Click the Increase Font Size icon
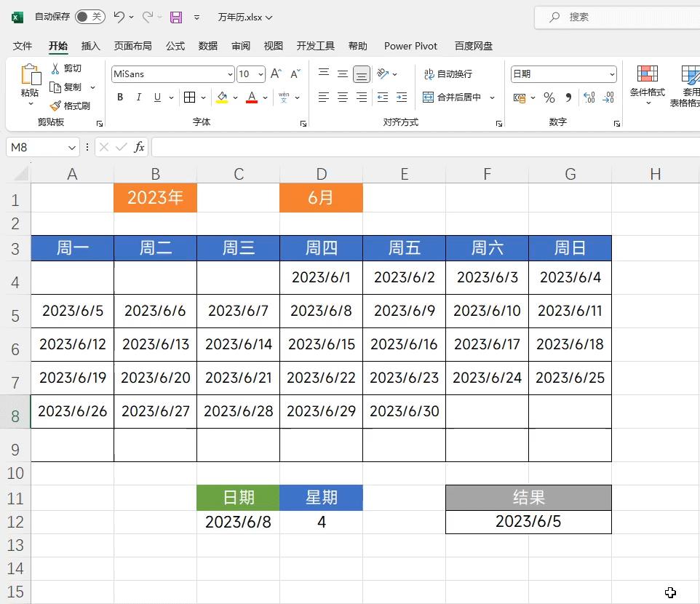The image size is (700, 604). click(x=274, y=73)
